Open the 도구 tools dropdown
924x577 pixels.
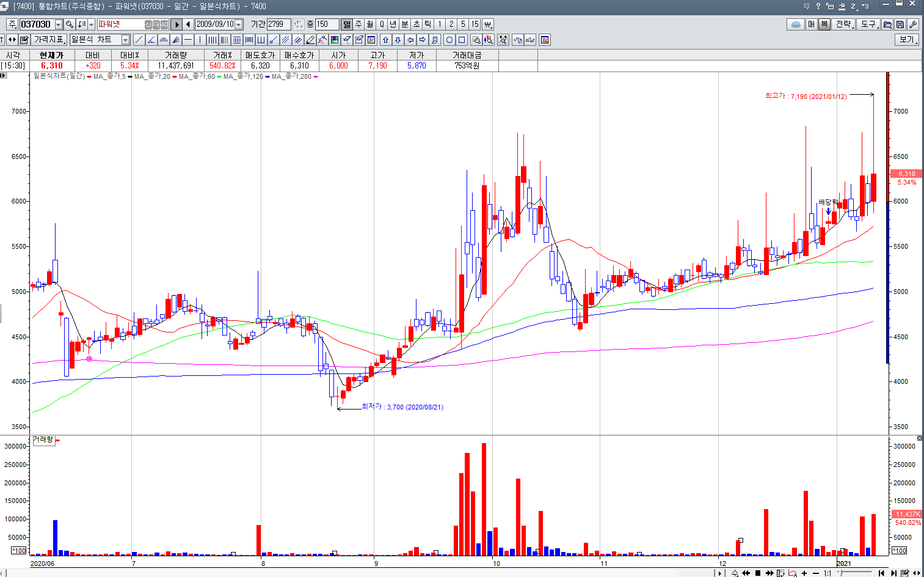coord(869,24)
